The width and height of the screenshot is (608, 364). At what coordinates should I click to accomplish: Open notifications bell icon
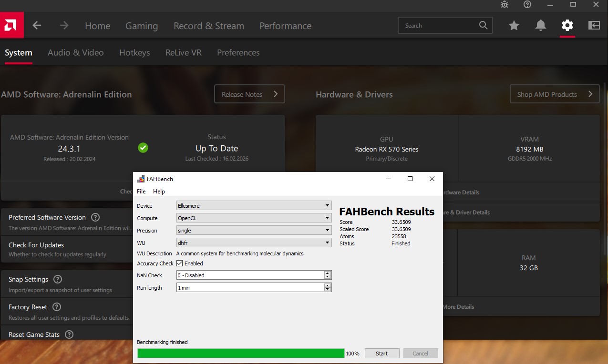(x=541, y=26)
